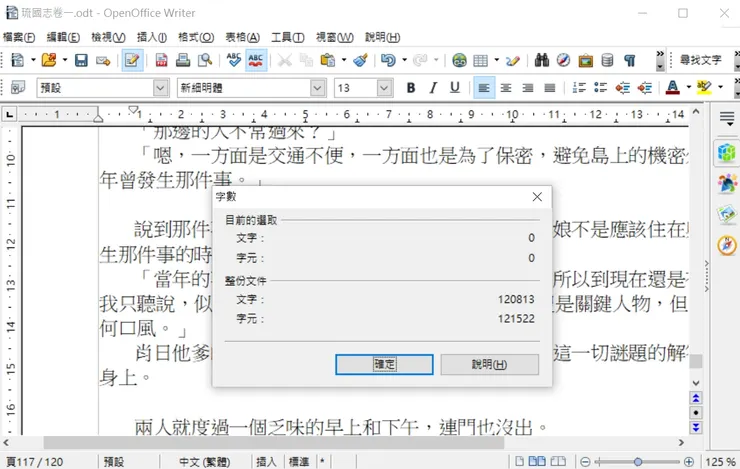740x469 pixels.
Task: Click the zoom in plus button
Action: (689, 462)
